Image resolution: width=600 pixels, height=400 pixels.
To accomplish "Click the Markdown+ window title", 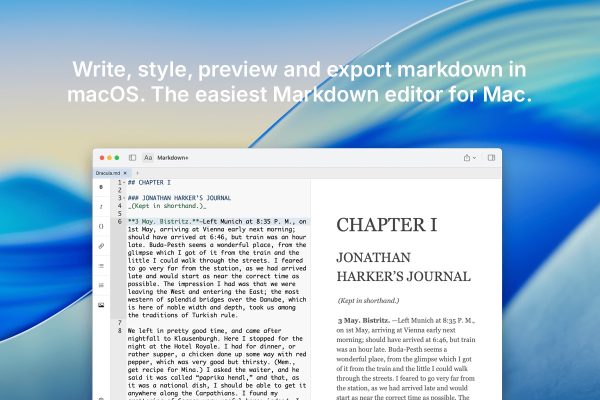I will (x=173, y=158).
